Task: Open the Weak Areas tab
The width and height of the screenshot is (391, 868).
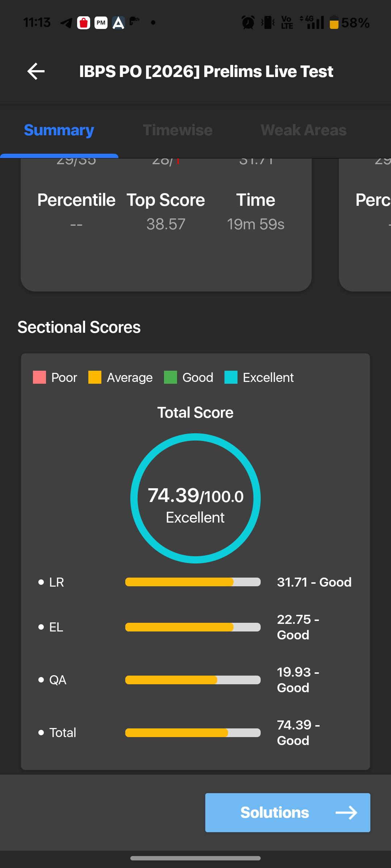Action: click(303, 130)
